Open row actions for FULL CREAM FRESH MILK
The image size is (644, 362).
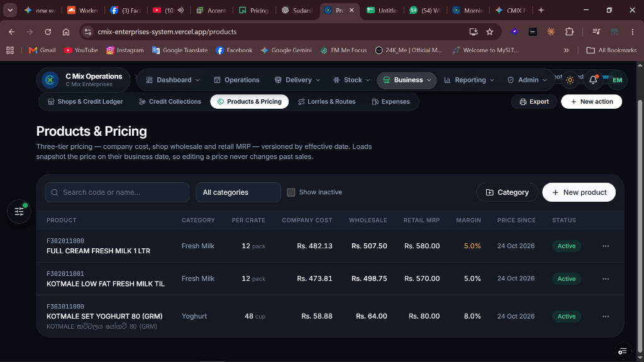click(606, 246)
